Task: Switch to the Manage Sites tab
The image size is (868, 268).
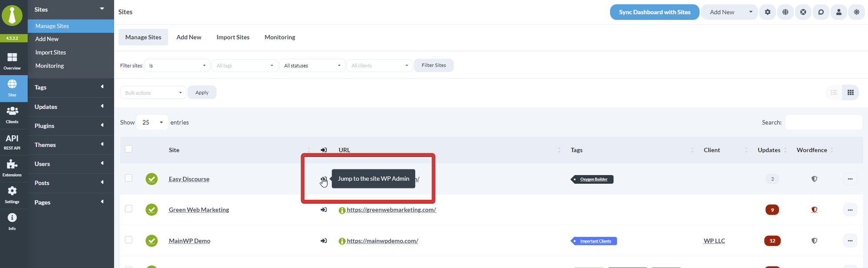Action: 143,37
